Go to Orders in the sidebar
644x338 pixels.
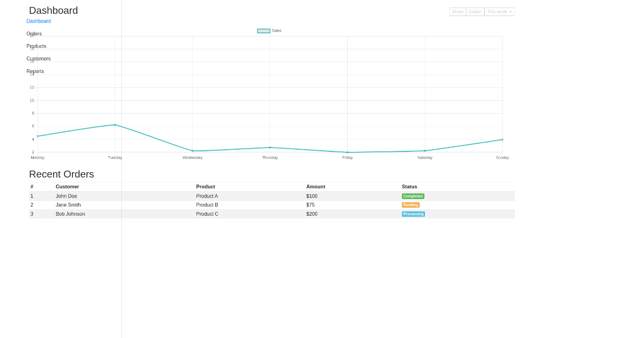[x=34, y=34]
